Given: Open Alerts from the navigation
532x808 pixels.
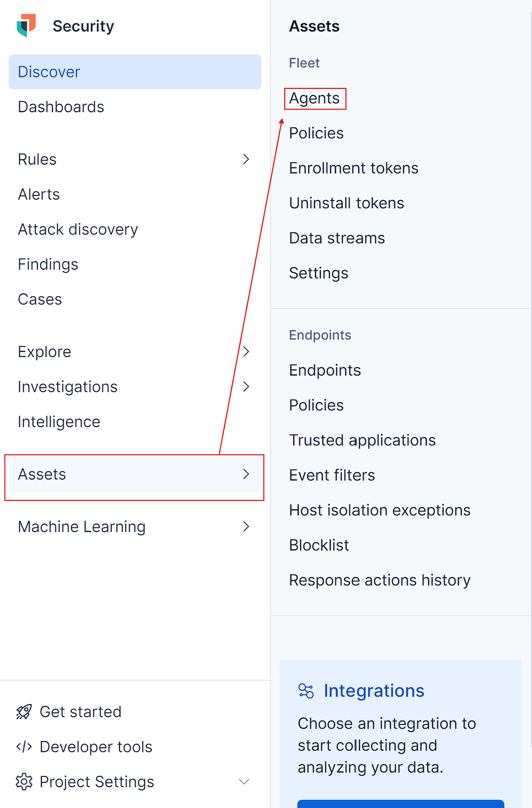Looking at the screenshot, I should [x=39, y=194].
